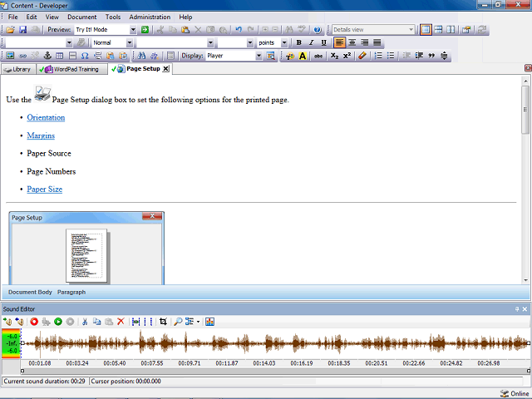
Task: Toggle Bold formatting
Action: [x=298, y=42]
